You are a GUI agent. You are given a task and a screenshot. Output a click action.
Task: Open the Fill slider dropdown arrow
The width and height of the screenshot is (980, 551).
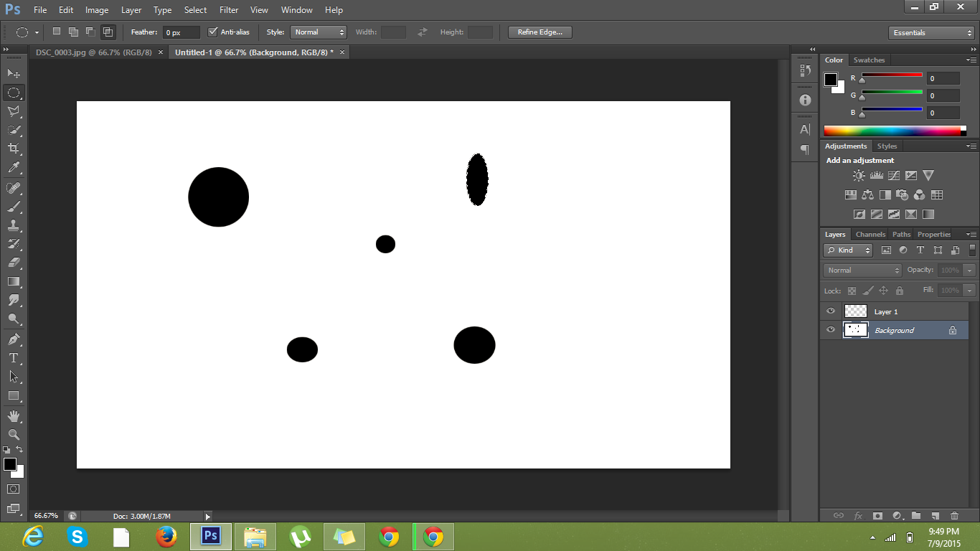tap(970, 291)
